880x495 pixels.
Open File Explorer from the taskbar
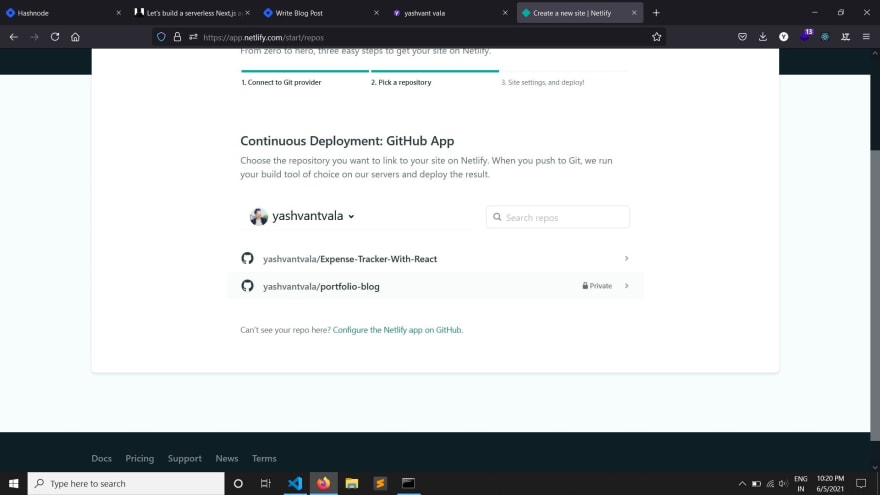[x=352, y=483]
